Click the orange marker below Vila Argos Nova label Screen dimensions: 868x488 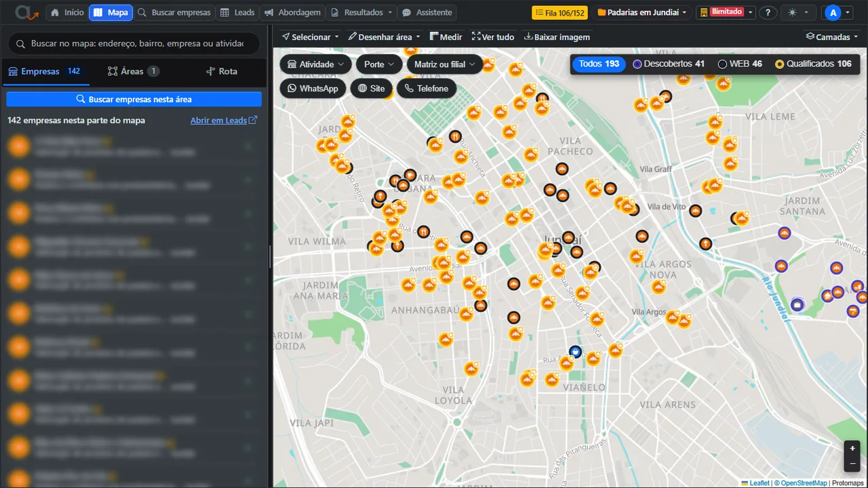[x=658, y=287]
